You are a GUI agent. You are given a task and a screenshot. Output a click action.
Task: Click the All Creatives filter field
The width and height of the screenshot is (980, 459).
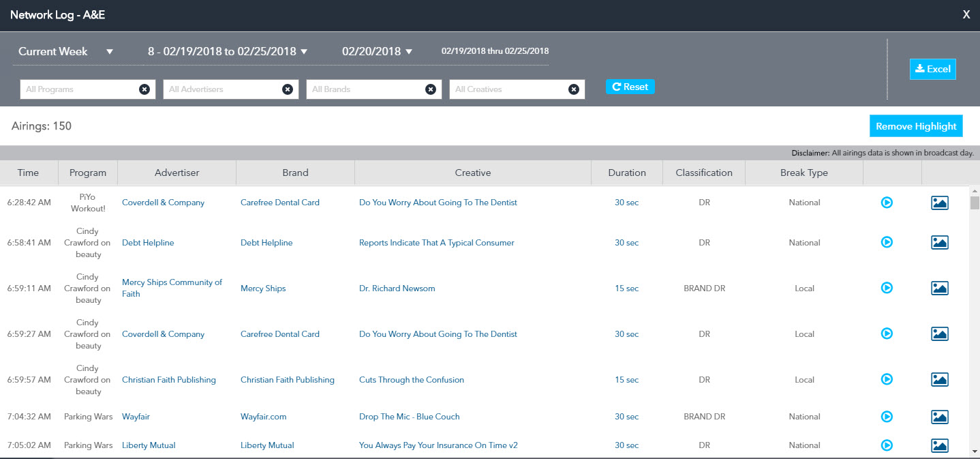point(517,89)
